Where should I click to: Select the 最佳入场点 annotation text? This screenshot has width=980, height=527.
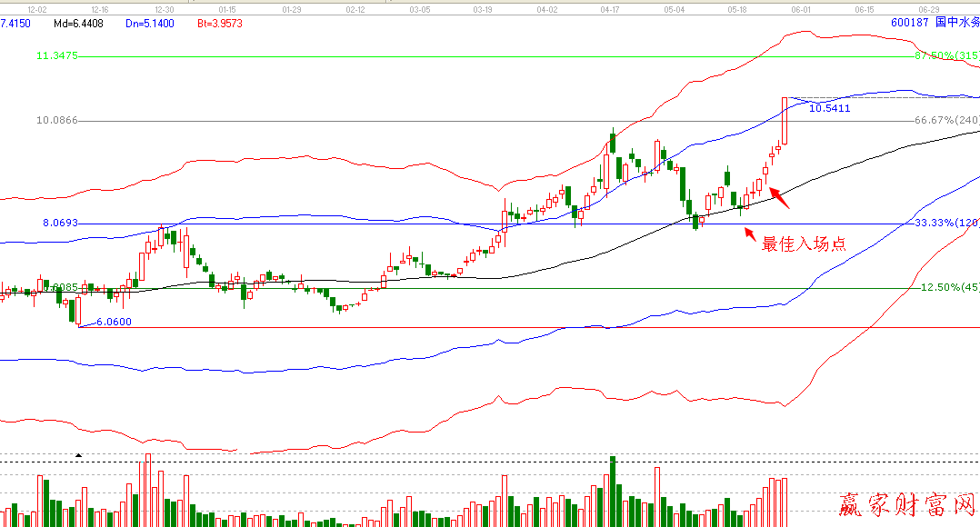pyautogui.click(x=804, y=244)
